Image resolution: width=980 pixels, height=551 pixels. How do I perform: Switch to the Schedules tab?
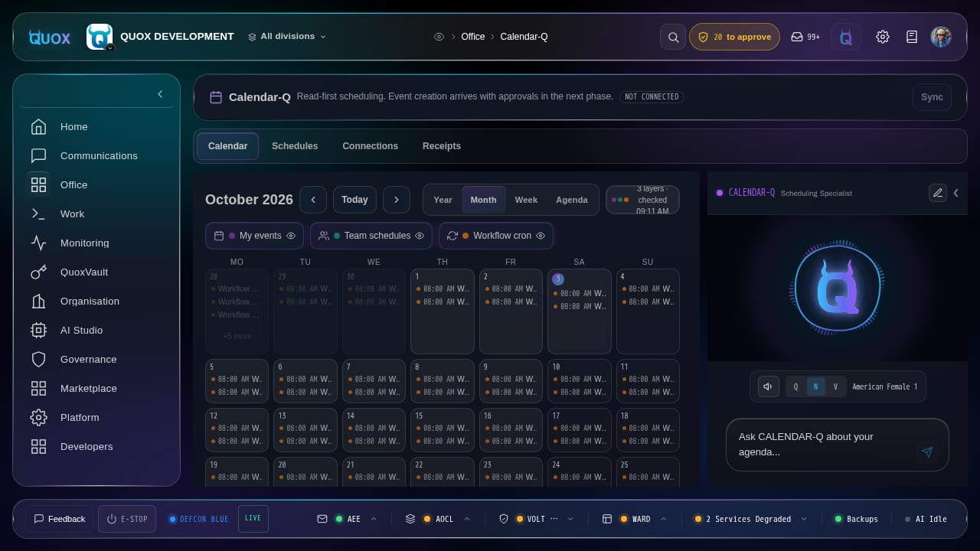295,146
